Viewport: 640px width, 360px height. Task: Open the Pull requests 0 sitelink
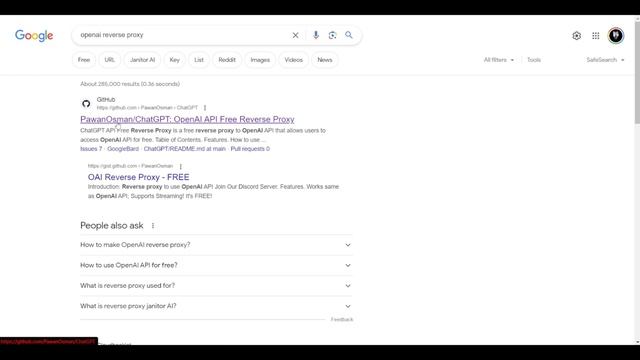250,149
